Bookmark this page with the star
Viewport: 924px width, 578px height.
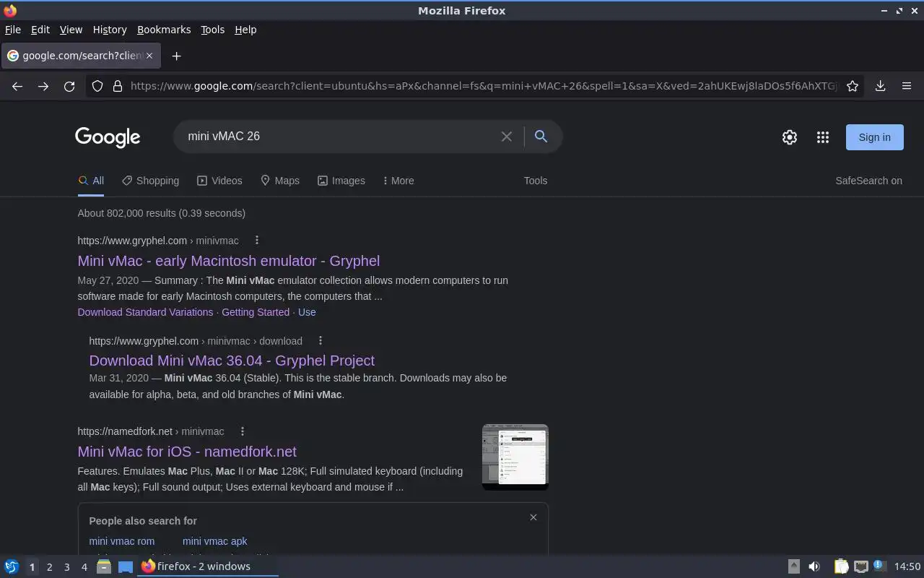pyautogui.click(x=853, y=86)
